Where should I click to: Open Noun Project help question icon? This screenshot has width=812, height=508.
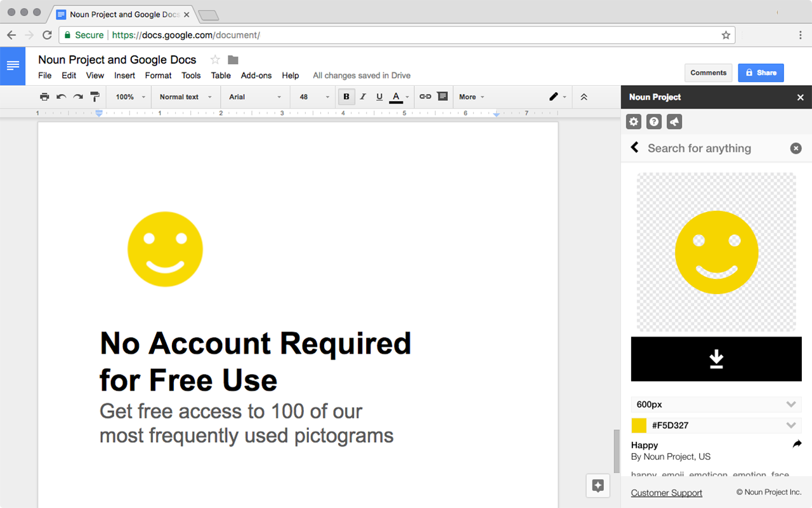[654, 121]
